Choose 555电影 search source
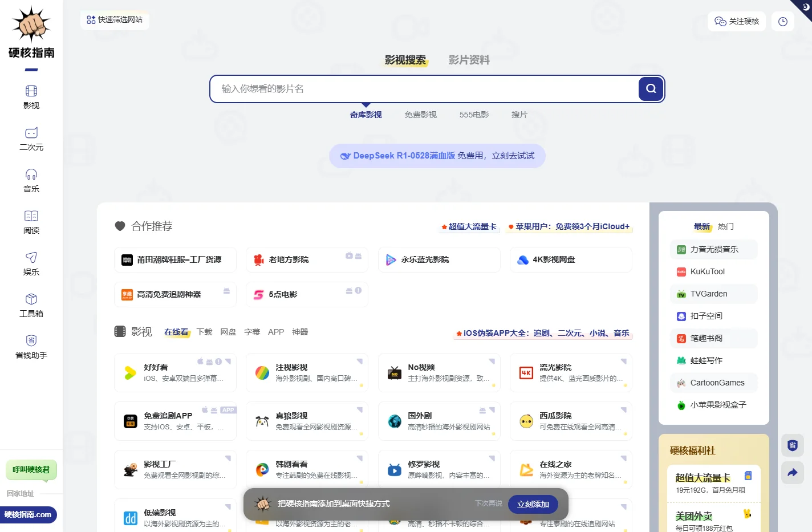Viewport: 812px width, 532px height. [x=474, y=115]
